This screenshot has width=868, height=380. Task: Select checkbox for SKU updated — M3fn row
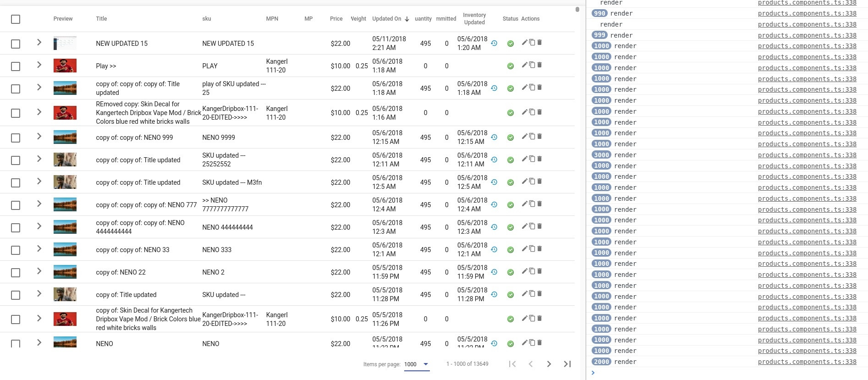coord(16,182)
